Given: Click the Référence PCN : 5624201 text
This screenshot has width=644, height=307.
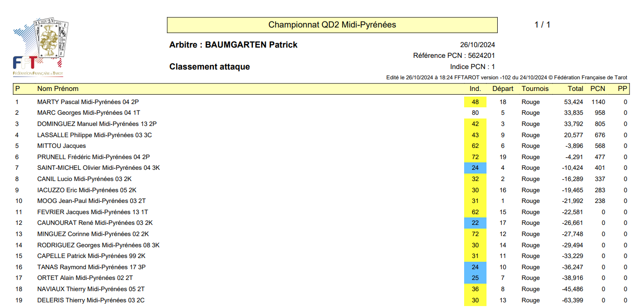Looking at the screenshot, I should pos(454,56).
